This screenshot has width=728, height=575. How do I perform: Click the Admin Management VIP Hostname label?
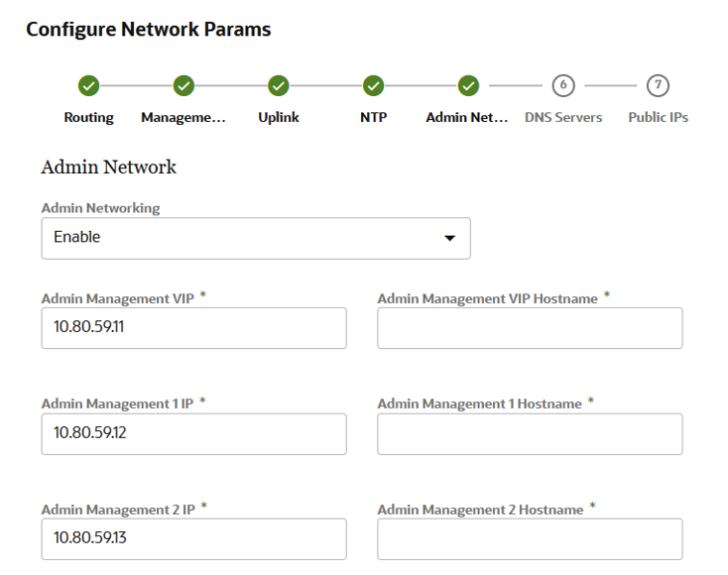click(x=488, y=298)
